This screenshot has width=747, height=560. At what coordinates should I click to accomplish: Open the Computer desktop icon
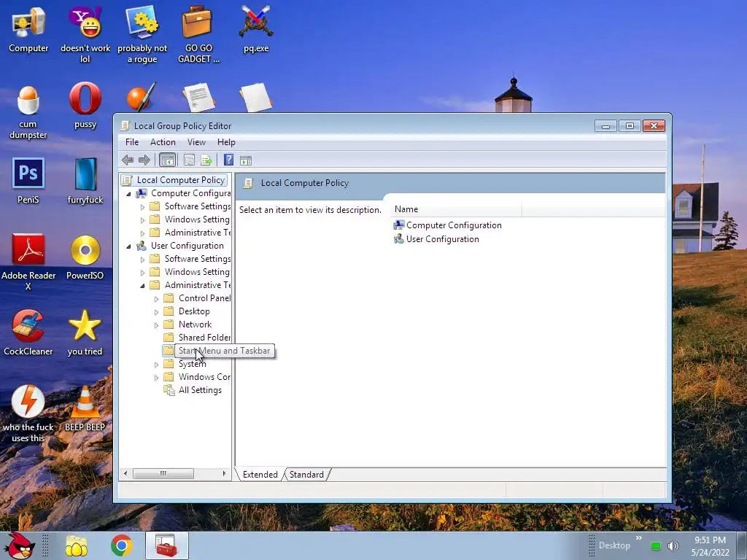[x=28, y=29]
